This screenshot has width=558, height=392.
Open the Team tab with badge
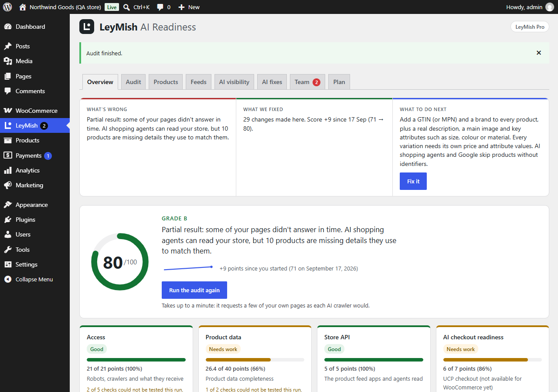pyautogui.click(x=307, y=82)
